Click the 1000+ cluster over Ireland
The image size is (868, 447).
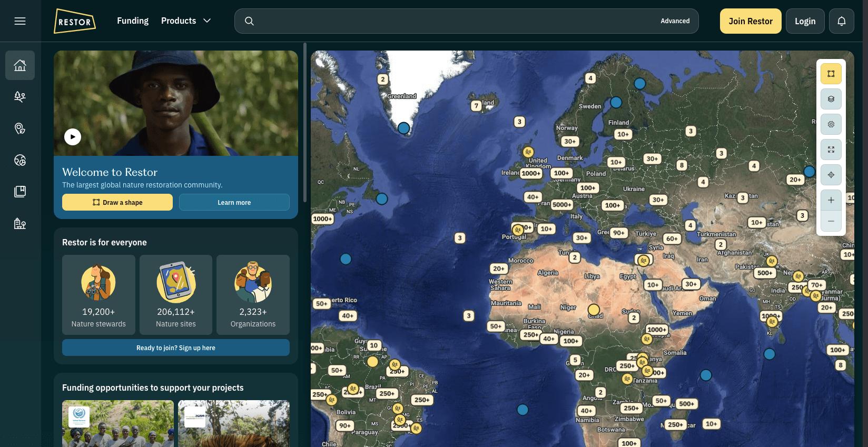click(531, 173)
